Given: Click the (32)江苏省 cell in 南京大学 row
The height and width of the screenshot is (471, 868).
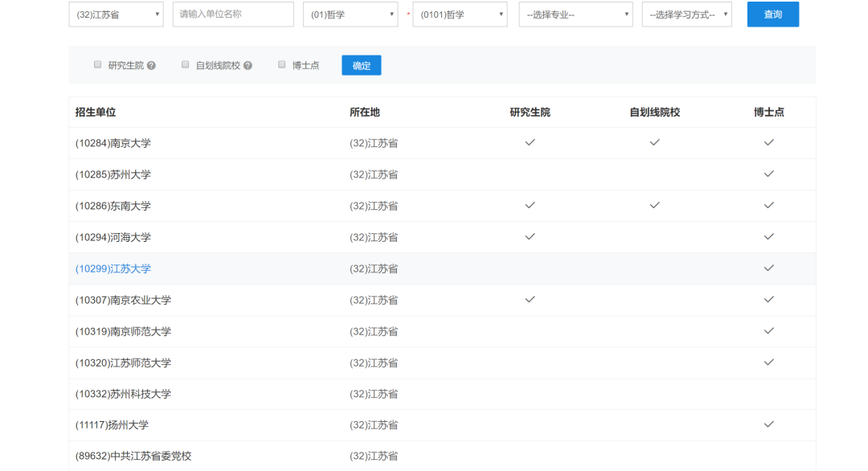Looking at the screenshot, I should (374, 143).
